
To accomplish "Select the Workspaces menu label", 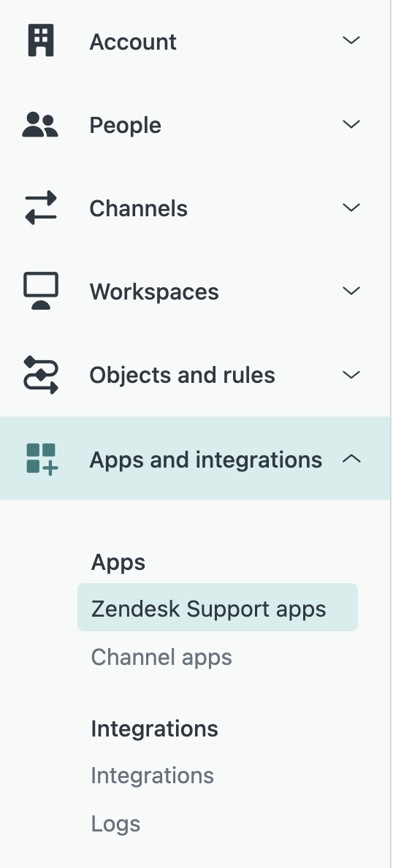I will 154,292.
